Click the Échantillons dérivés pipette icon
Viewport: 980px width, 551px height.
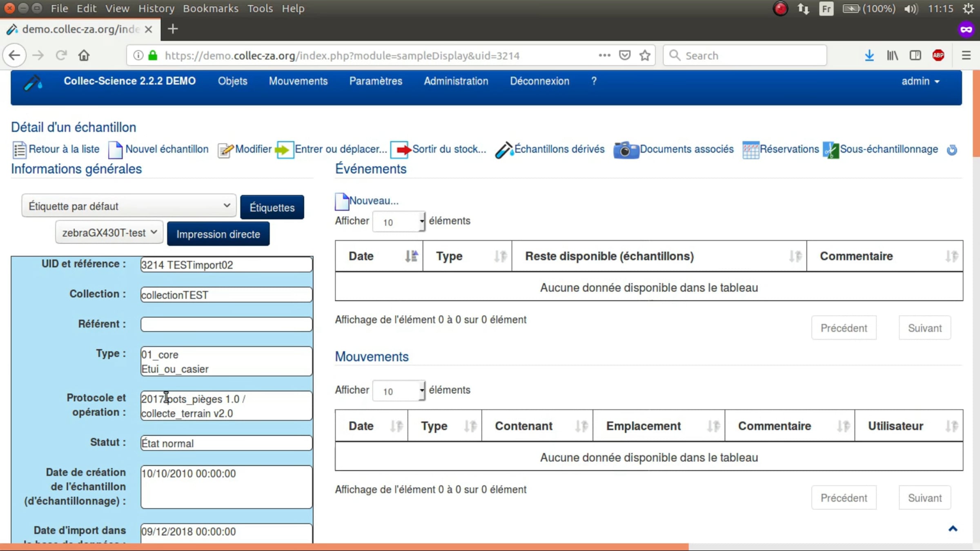click(x=504, y=150)
